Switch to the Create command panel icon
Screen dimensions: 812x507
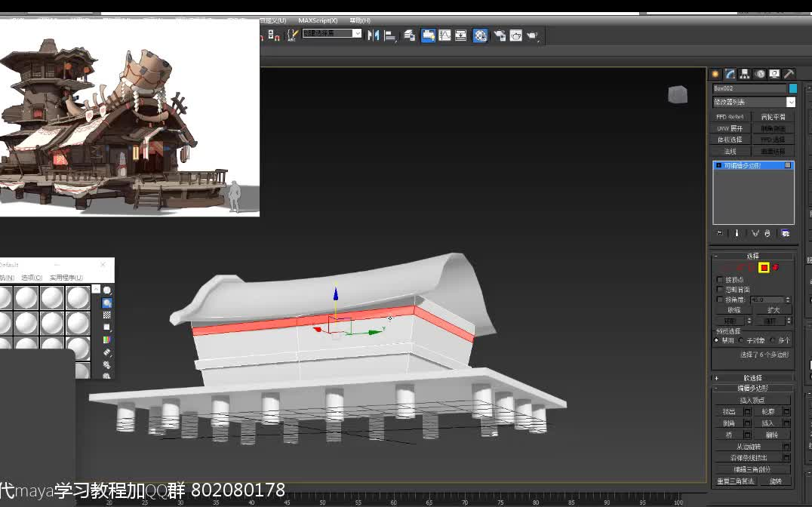click(715, 73)
